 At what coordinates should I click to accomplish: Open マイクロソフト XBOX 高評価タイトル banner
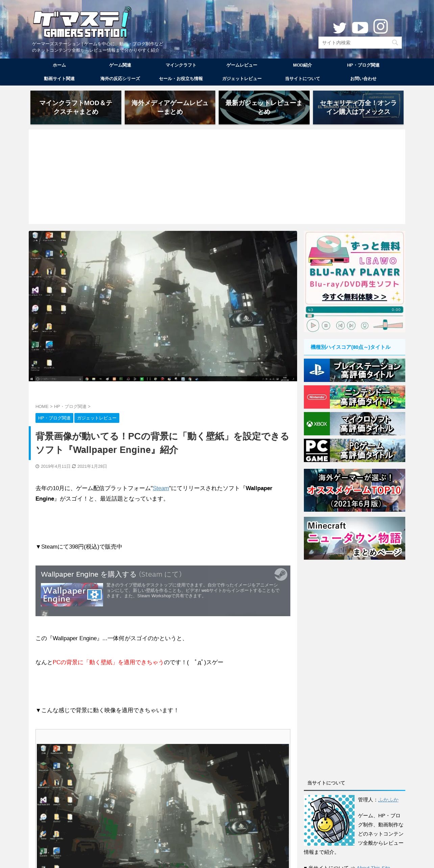click(x=355, y=424)
